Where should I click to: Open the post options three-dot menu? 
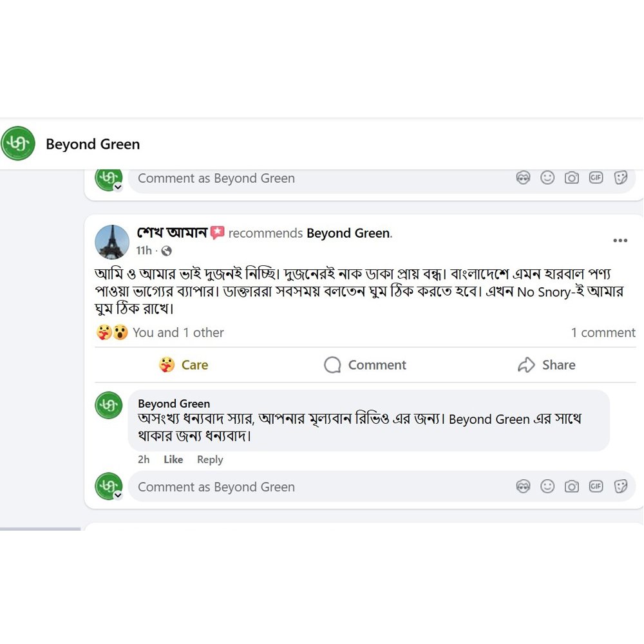[620, 240]
